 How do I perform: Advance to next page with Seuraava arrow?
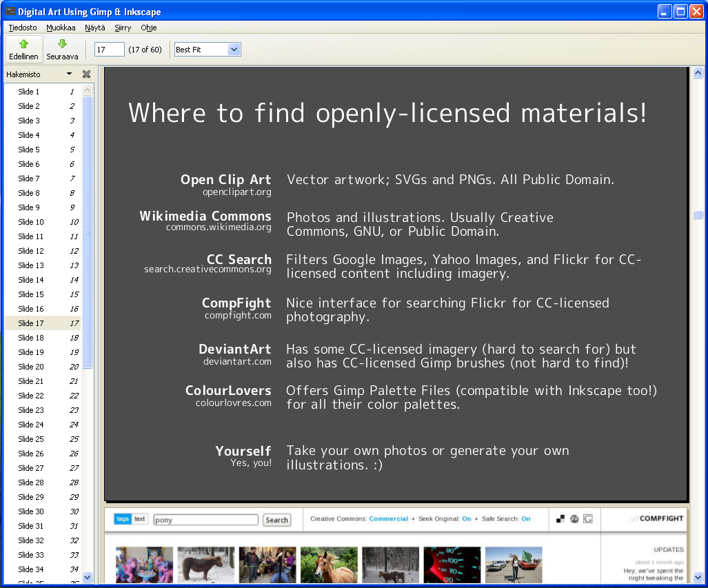click(x=62, y=49)
